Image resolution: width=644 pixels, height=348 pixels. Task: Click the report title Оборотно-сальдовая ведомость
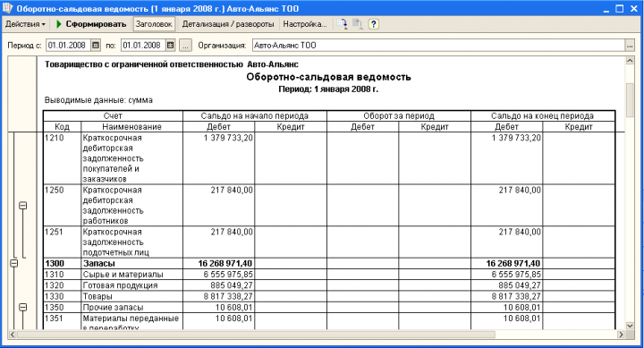click(x=328, y=77)
